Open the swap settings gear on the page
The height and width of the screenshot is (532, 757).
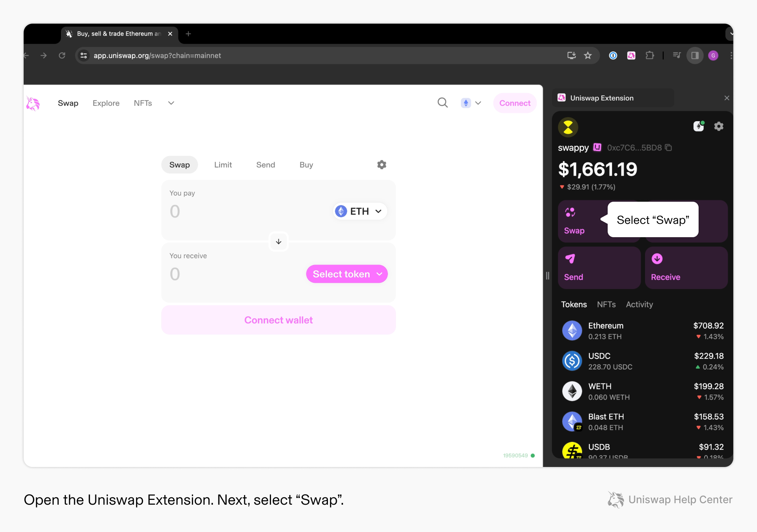pos(382,165)
